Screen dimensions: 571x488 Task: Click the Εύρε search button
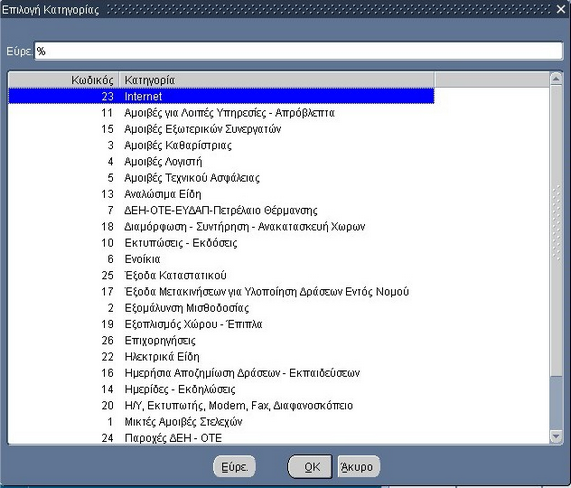(x=234, y=467)
